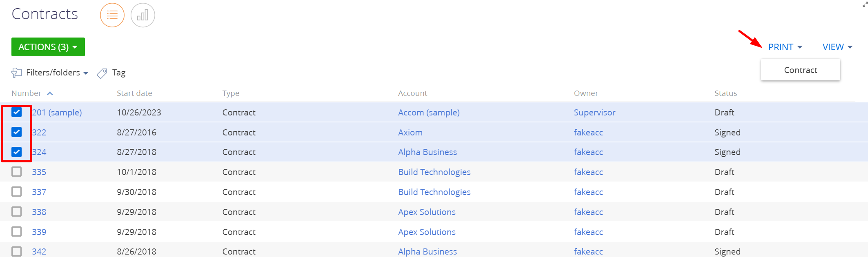Open contract number 322
Viewport: 868px width, 257px height.
click(x=39, y=132)
